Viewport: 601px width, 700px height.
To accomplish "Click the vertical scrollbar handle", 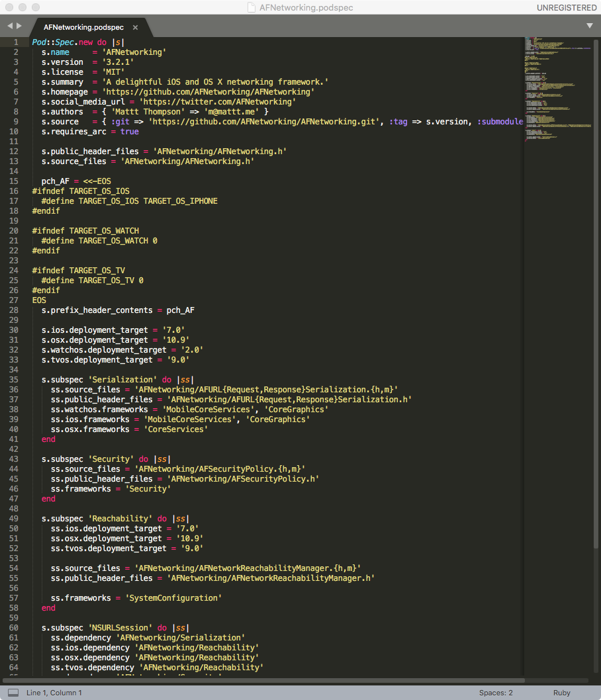I will (x=596, y=294).
